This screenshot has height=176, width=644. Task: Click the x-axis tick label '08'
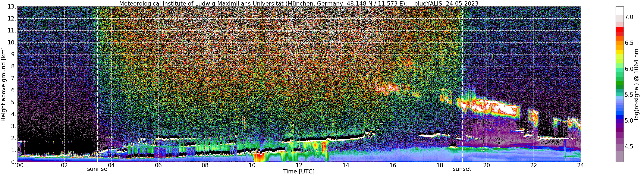click(x=205, y=165)
